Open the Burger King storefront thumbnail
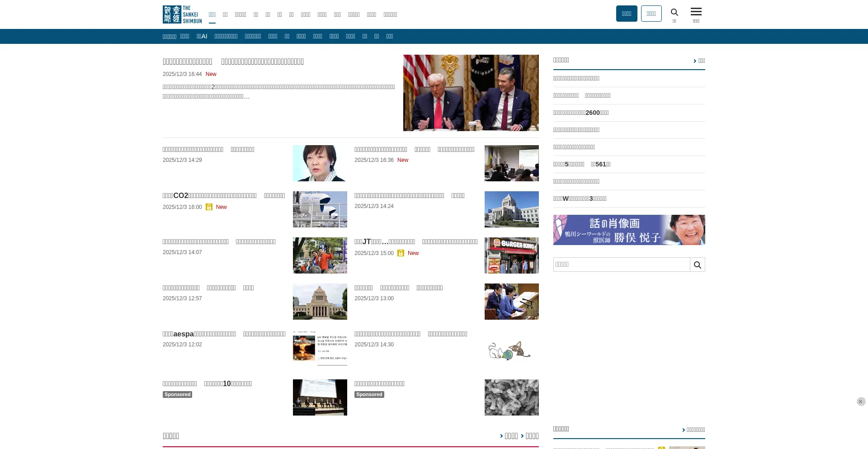Image resolution: width=868 pixels, height=449 pixels. (x=511, y=255)
